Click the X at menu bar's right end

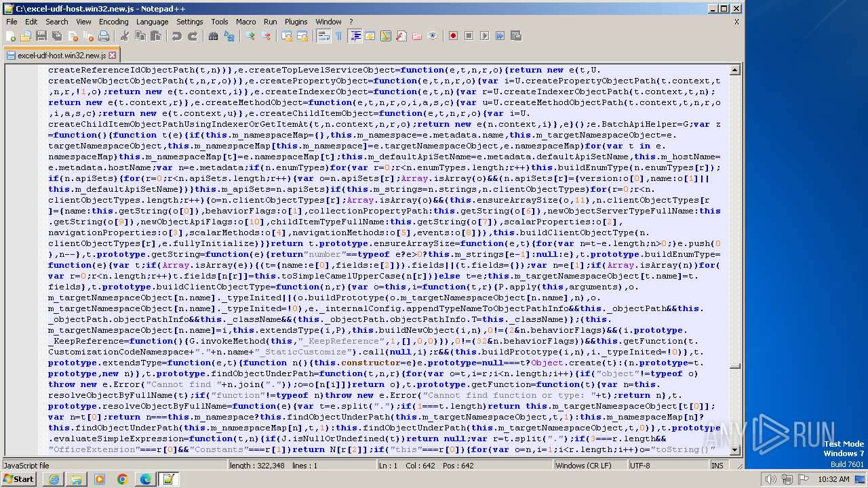point(736,22)
